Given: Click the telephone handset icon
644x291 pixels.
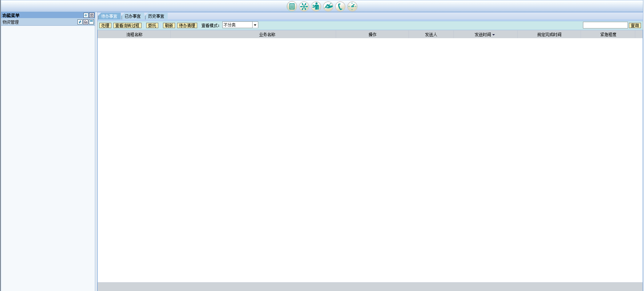Looking at the screenshot, I should pyautogui.click(x=340, y=6).
